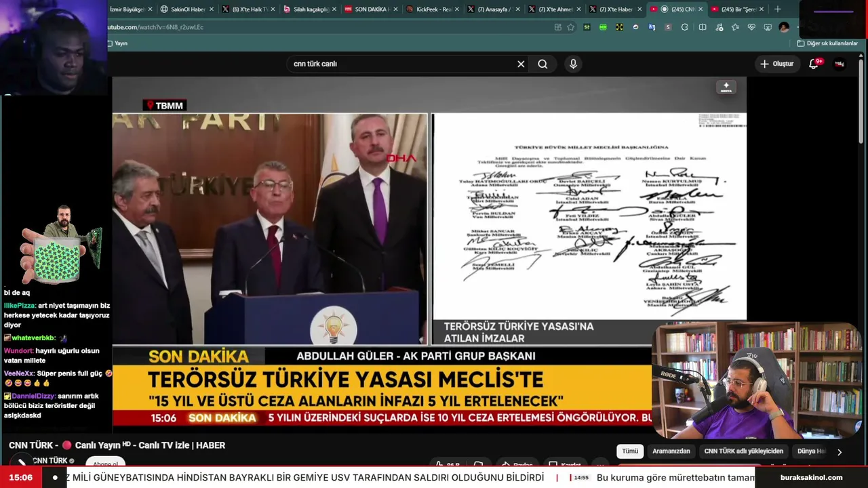The image size is (868, 488).
Task: Click the Oluştur create button
Action: click(776, 64)
